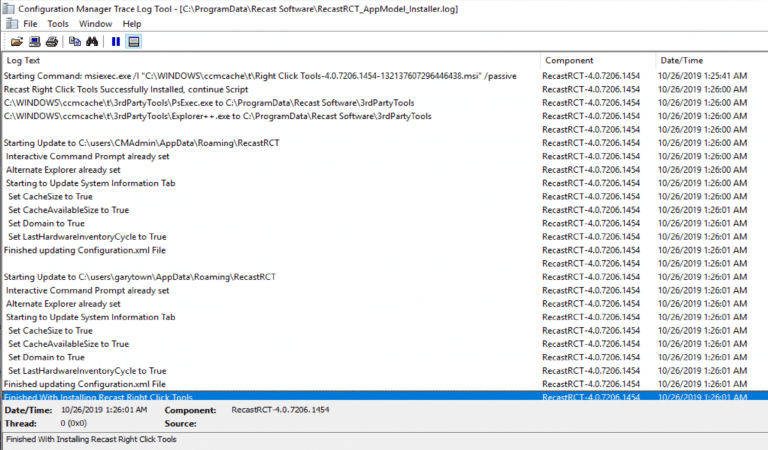
Task: Open the Help menu
Action: pos(132,23)
